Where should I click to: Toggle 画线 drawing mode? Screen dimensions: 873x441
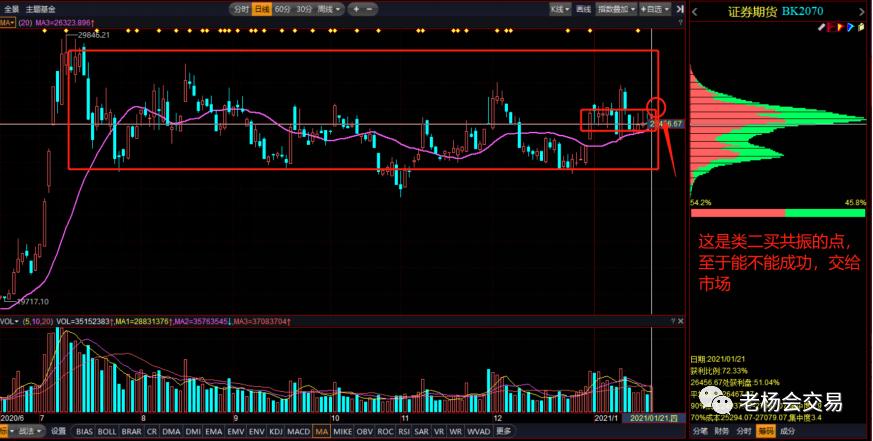click(583, 9)
